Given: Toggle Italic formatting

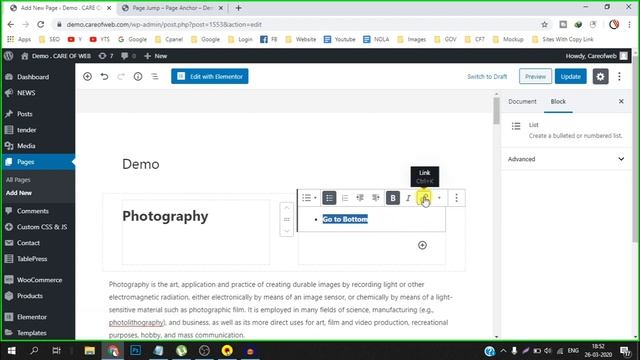Looking at the screenshot, I should 408,198.
